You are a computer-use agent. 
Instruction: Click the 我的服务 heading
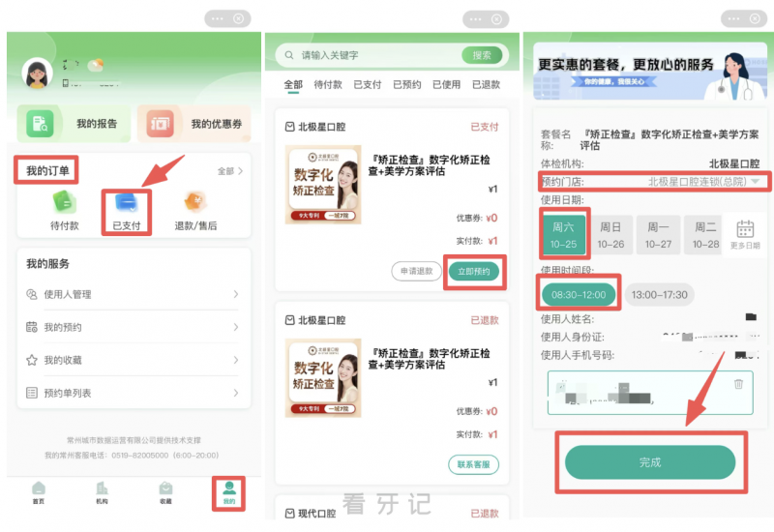[x=47, y=264]
